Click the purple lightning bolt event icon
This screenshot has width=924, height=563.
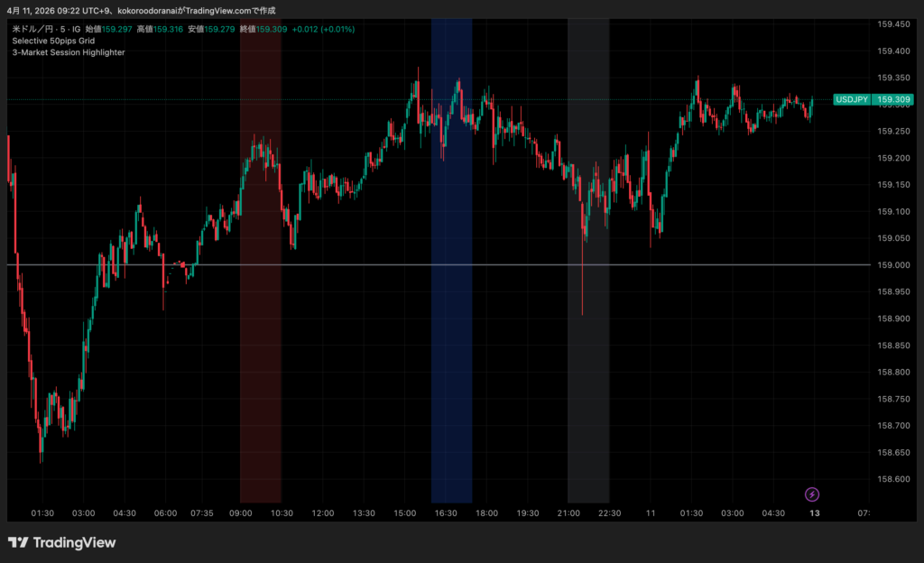click(x=812, y=494)
